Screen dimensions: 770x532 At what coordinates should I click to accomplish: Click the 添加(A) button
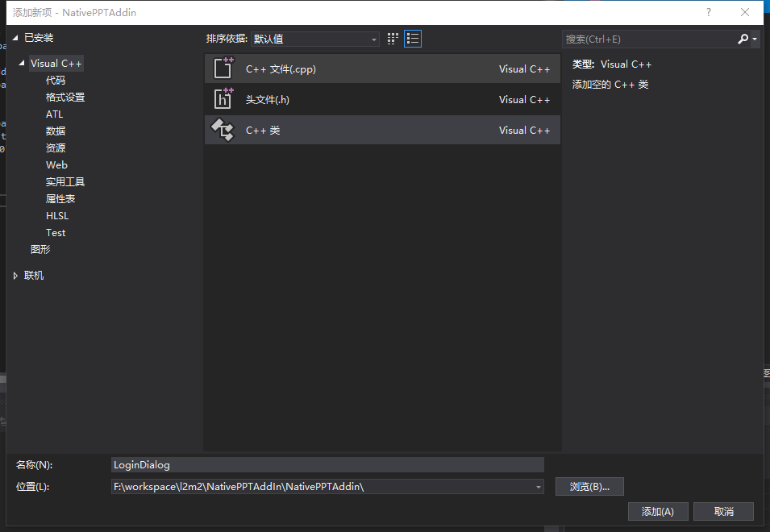[x=658, y=511]
